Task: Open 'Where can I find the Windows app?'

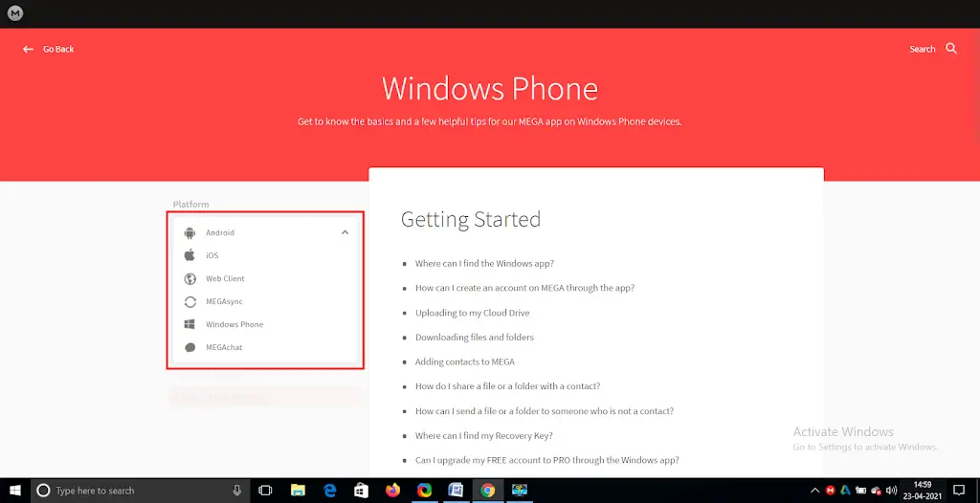Action: point(484,264)
